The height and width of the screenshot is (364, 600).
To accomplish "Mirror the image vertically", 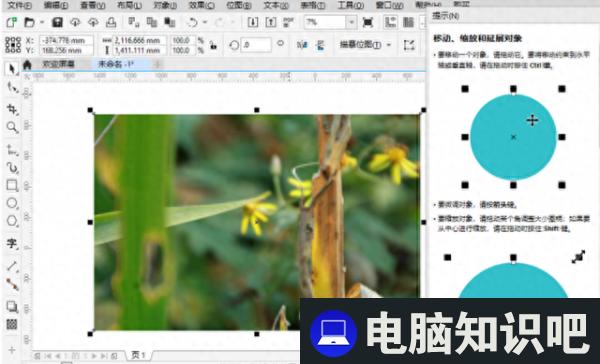I will tap(320, 45).
